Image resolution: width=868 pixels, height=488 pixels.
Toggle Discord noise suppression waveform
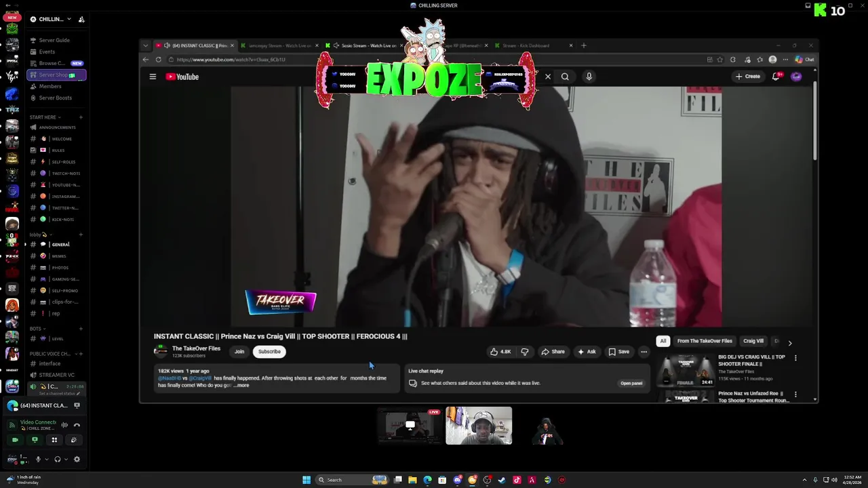65,425
